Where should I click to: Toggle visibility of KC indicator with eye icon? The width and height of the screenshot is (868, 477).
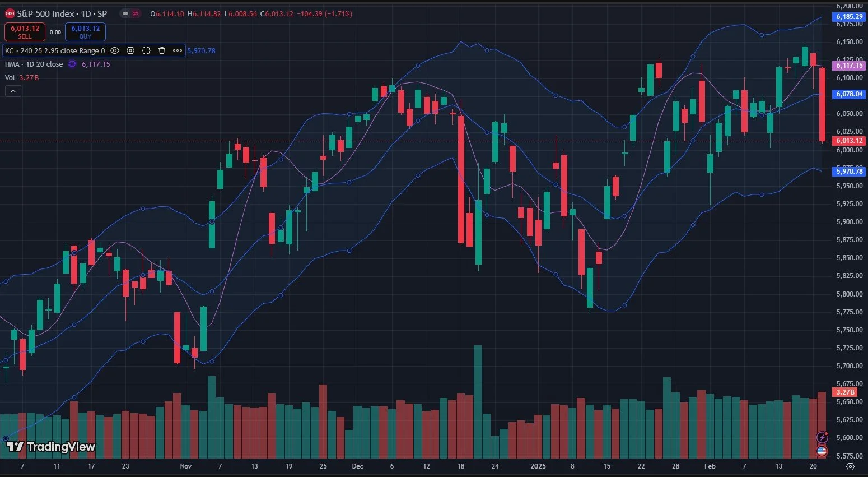point(115,50)
